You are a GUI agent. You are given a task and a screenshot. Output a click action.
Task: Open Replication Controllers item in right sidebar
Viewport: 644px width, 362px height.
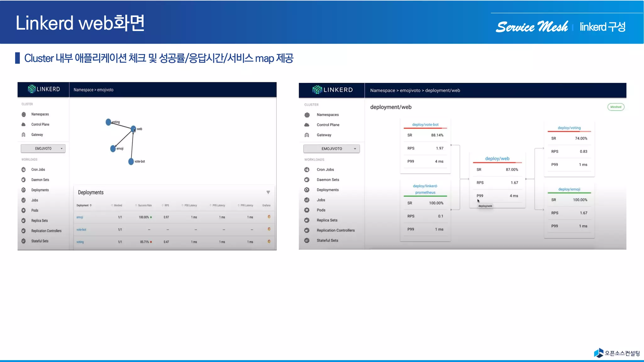click(x=336, y=231)
